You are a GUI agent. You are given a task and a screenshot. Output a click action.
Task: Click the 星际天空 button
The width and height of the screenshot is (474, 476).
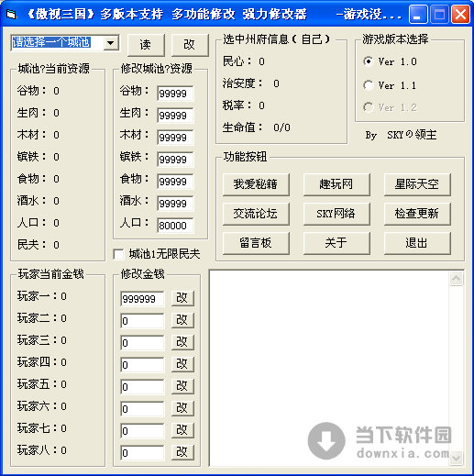pyautogui.click(x=417, y=184)
